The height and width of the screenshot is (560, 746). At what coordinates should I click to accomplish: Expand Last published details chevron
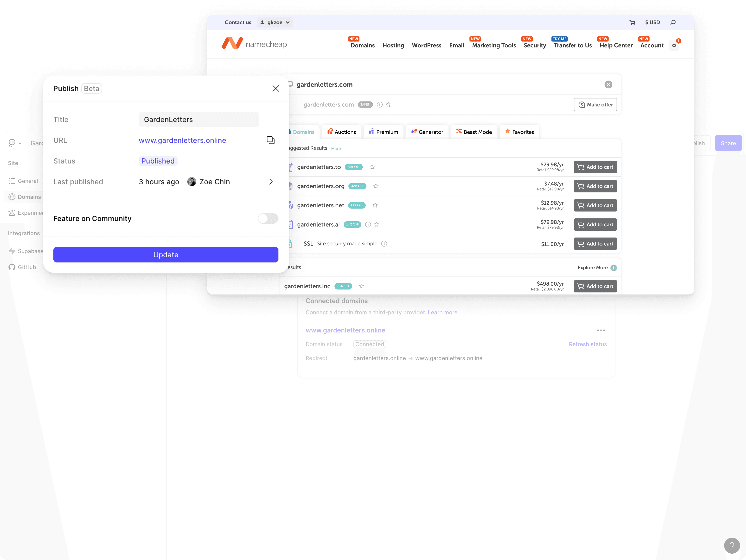point(271,182)
